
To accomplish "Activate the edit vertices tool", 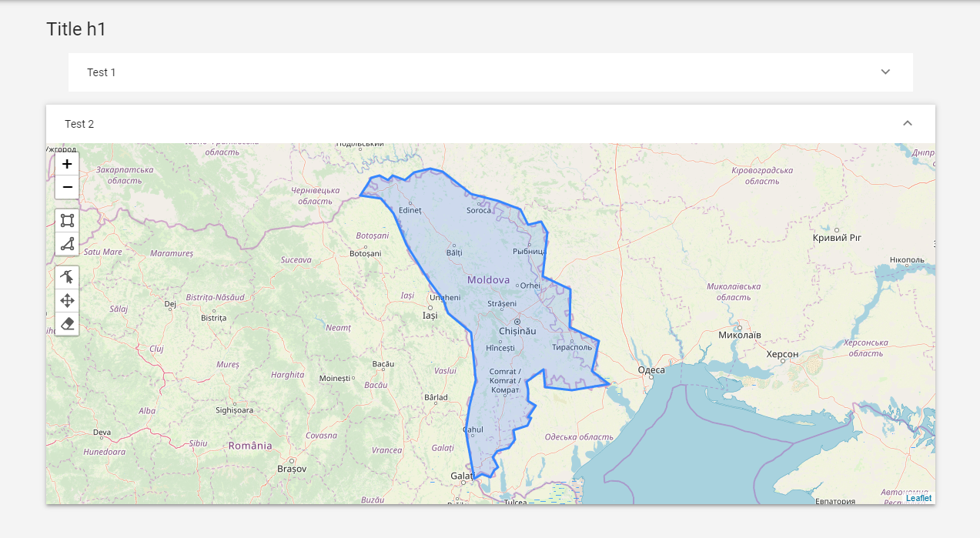I will point(67,277).
